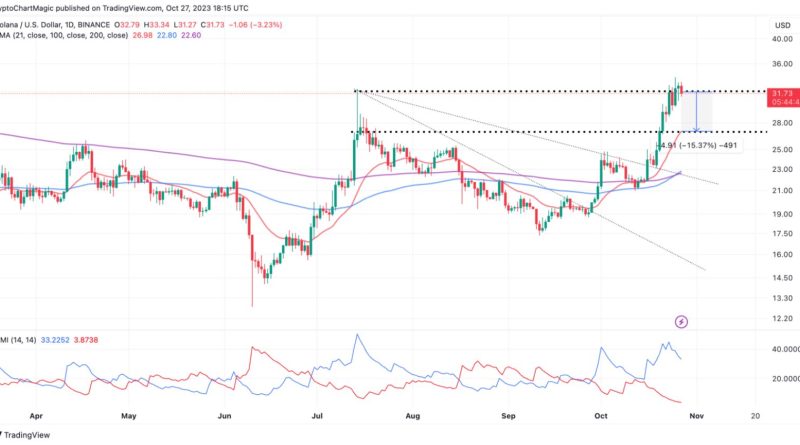Click the 40.00 price axis label
The image size is (800, 445).
(x=782, y=39)
